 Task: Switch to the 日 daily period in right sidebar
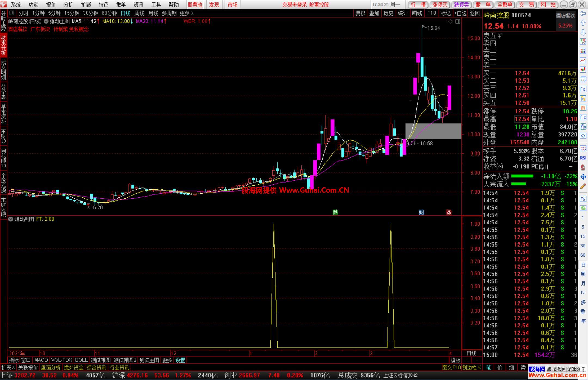tap(583, 265)
